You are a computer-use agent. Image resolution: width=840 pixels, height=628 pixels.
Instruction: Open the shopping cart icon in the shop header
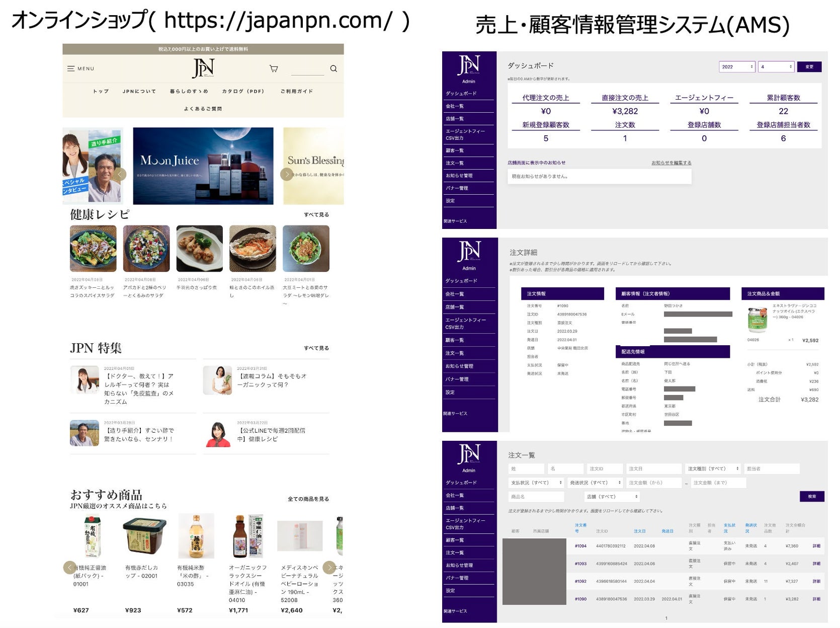(274, 68)
